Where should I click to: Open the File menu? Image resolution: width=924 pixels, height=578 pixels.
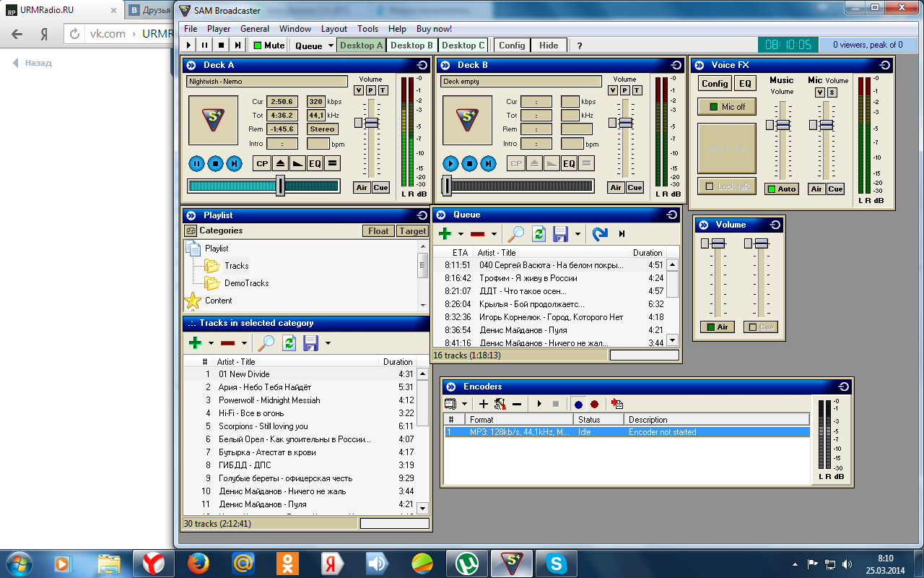191,29
